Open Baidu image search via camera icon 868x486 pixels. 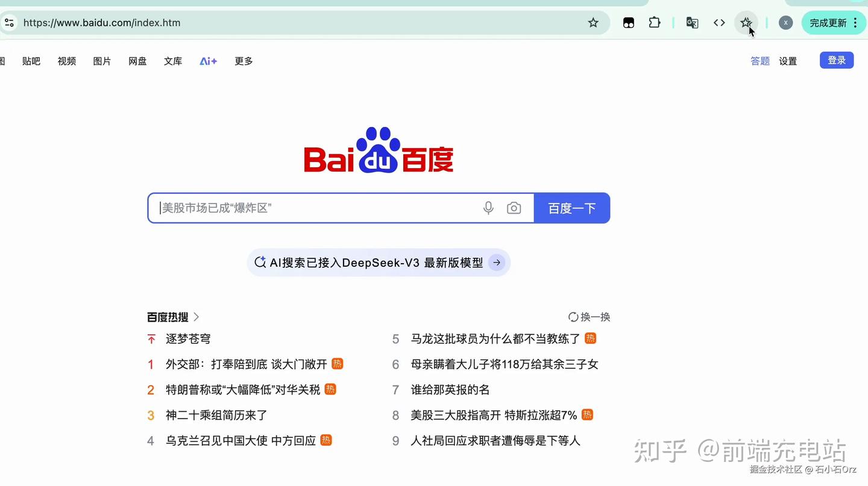(x=514, y=208)
